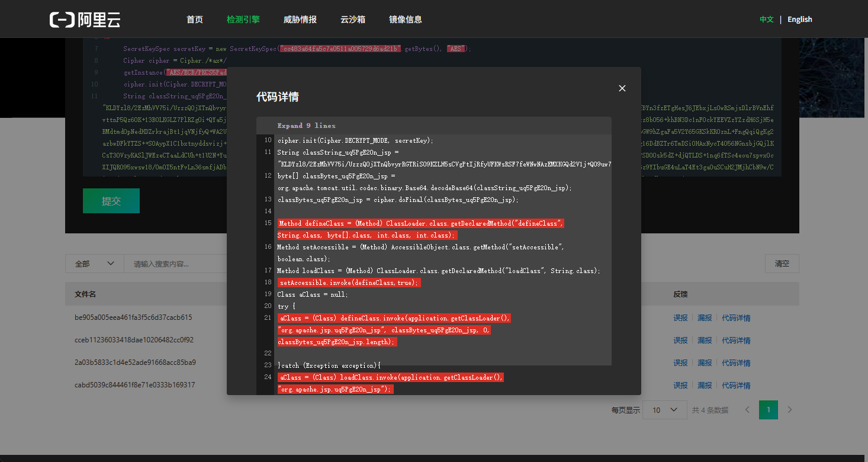Click highlighted line 15 Method defineClass code
868x462 pixels.
(421, 229)
